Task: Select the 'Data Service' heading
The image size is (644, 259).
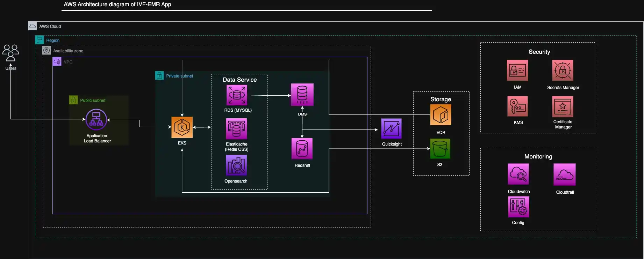Action: (x=239, y=80)
